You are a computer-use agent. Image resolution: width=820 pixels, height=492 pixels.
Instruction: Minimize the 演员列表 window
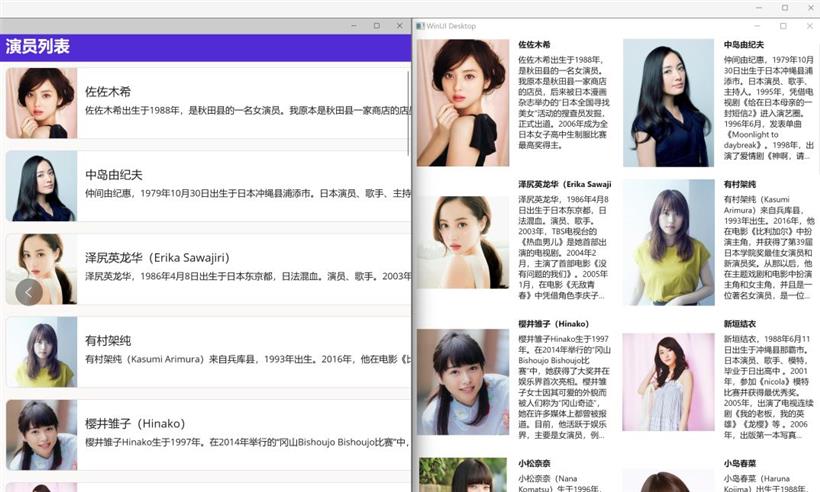point(354,26)
